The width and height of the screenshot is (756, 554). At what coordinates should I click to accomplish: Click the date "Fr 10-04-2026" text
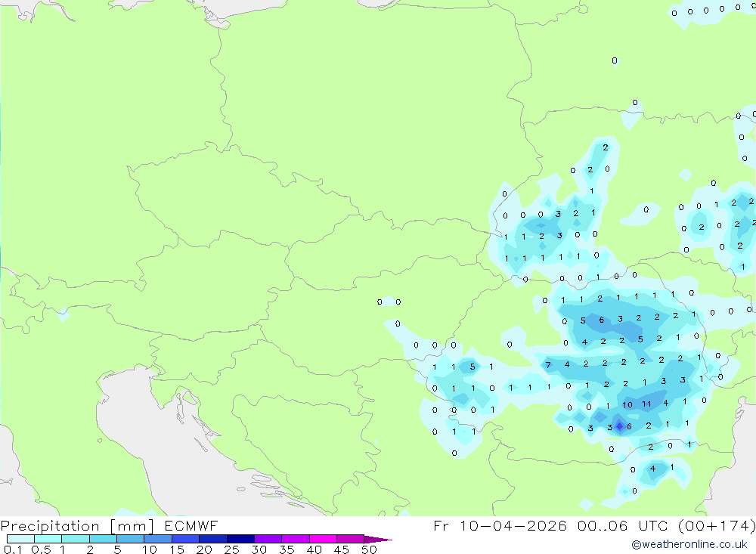point(500,525)
